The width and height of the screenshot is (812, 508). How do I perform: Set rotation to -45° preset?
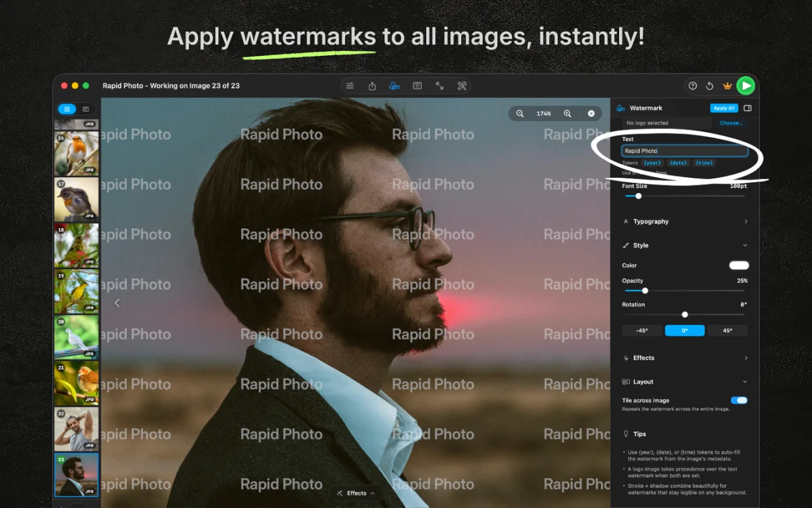[642, 331]
